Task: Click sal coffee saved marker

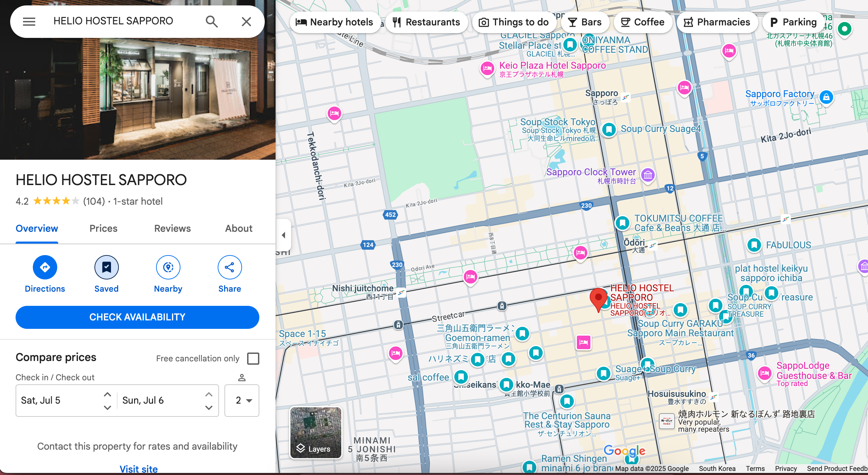Action: click(x=461, y=377)
